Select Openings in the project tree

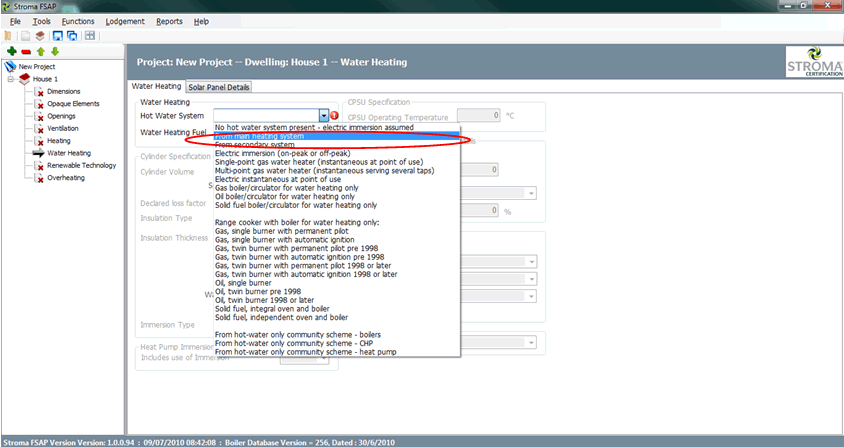tap(61, 116)
